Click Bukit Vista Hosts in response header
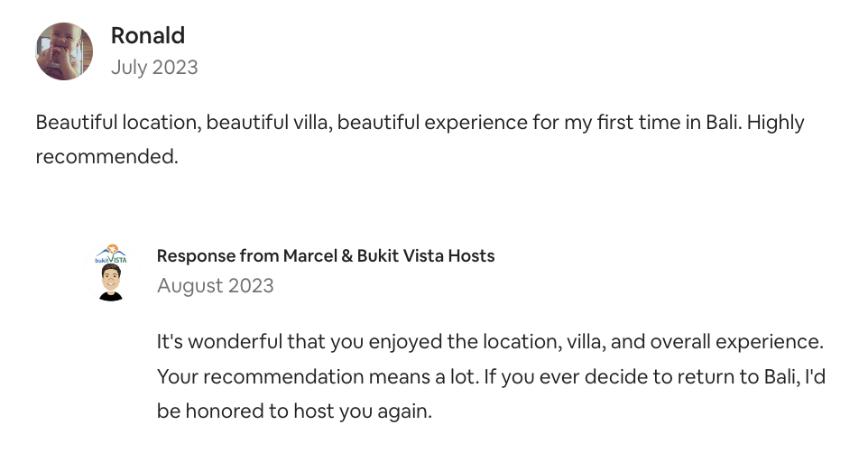 426,255
